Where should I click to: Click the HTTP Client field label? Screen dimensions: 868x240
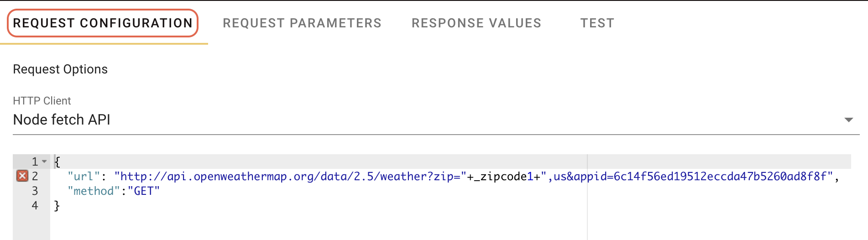click(x=42, y=100)
